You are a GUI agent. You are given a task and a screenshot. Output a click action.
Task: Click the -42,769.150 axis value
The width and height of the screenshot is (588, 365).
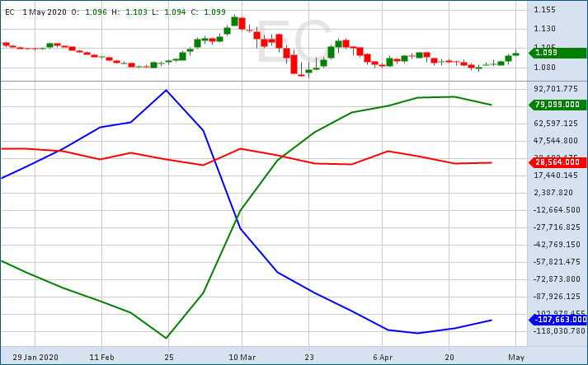click(557, 245)
